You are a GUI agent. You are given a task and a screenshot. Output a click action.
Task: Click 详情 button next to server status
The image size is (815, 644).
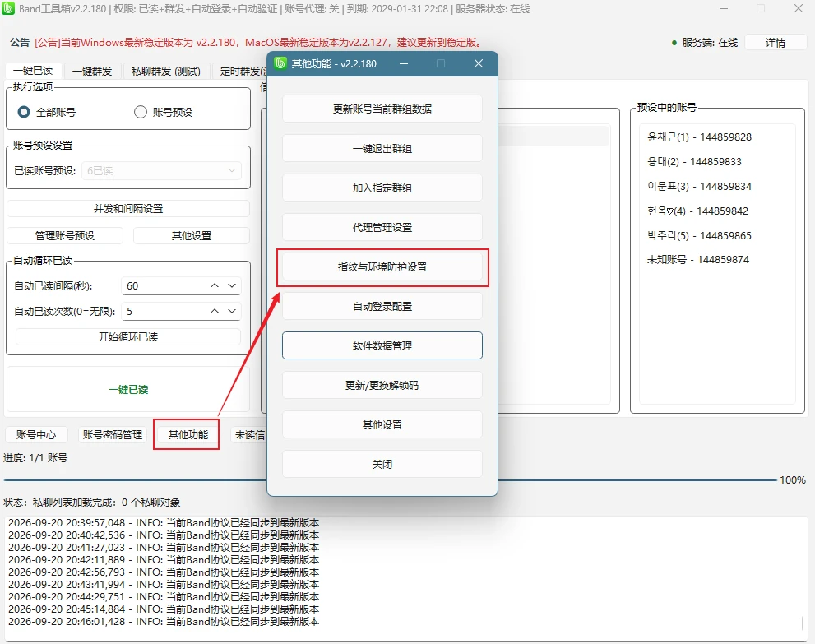tap(775, 43)
